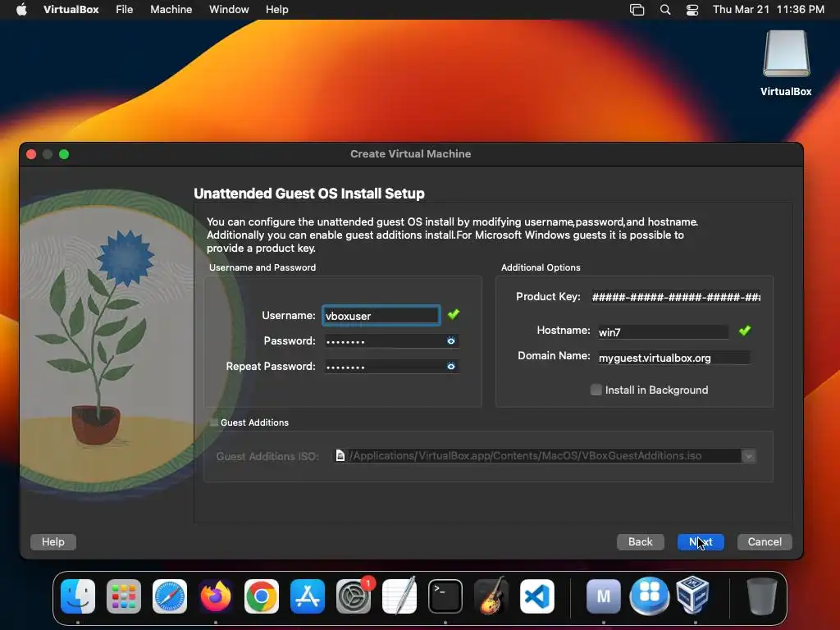The height and width of the screenshot is (630, 840).
Task: Launch Firefox from the dock
Action: [x=216, y=596]
